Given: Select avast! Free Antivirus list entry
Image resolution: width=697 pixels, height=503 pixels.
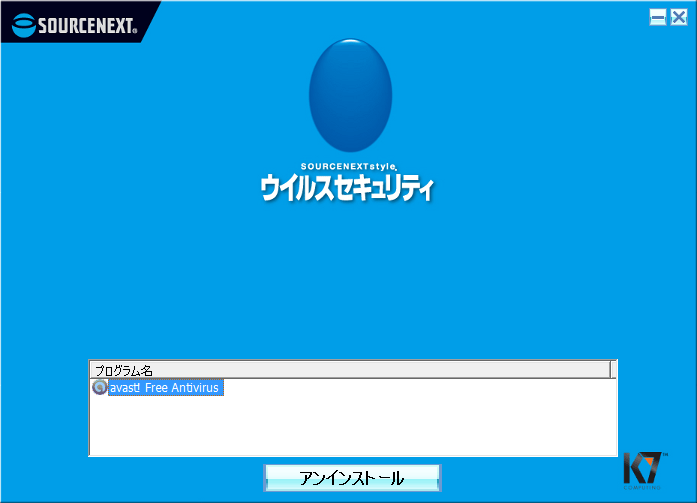Looking at the screenshot, I should [165, 387].
